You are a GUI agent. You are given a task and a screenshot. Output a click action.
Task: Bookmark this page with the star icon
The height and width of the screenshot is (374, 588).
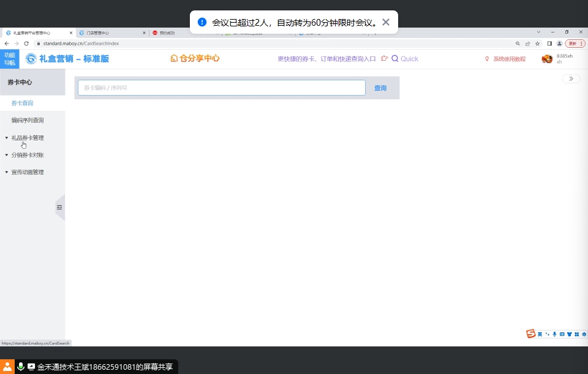537,44
